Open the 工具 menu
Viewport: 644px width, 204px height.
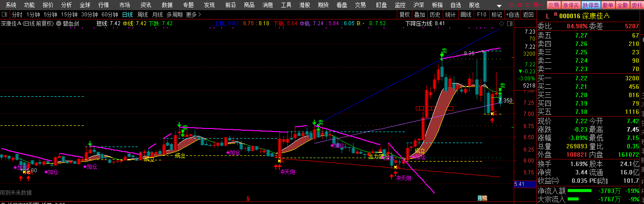(x=286, y=5)
